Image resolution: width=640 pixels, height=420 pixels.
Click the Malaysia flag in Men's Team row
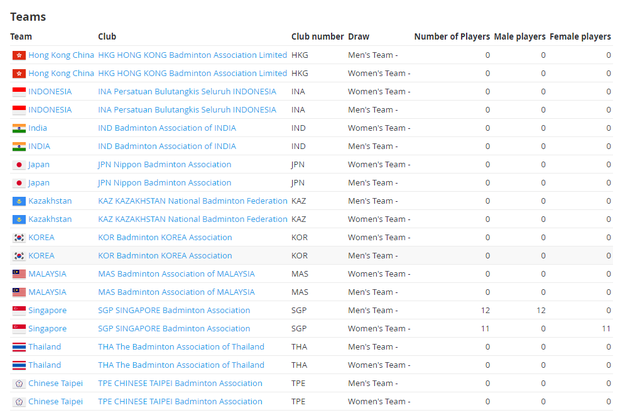coord(19,292)
